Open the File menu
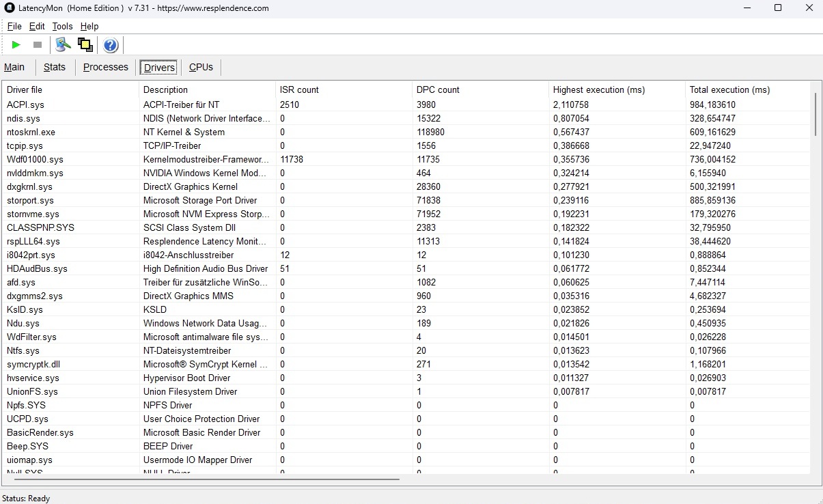823x504 pixels. point(14,26)
